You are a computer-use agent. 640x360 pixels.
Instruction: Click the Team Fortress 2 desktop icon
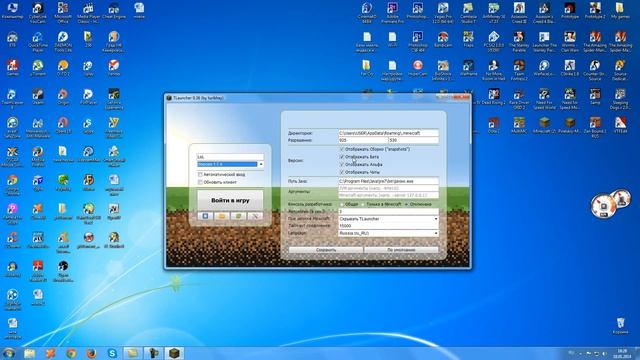click(x=519, y=70)
